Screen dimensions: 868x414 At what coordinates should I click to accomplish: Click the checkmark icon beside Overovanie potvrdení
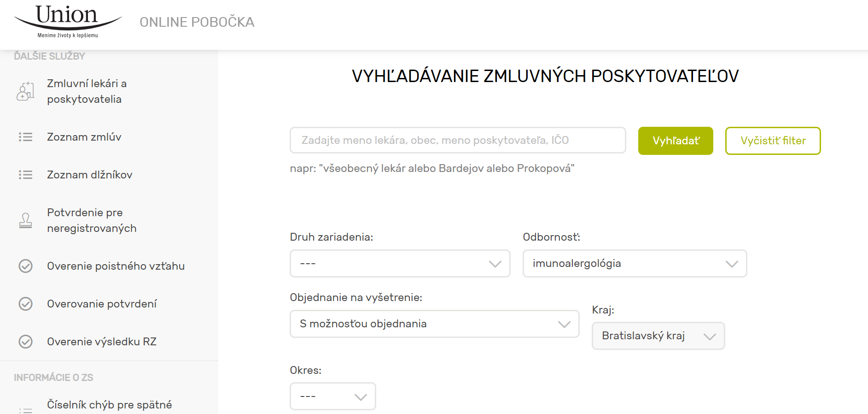(25, 304)
